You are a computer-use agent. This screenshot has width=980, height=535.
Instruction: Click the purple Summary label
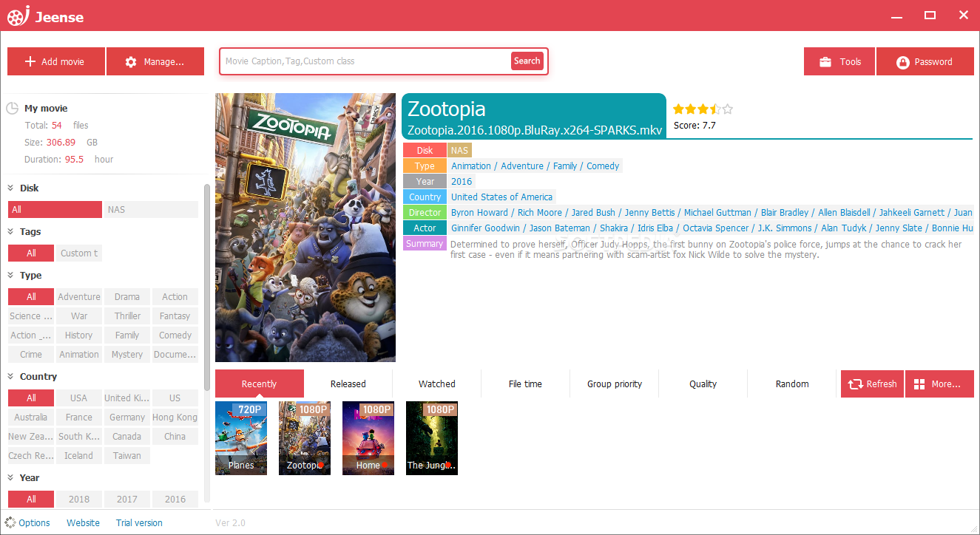(425, 244)
